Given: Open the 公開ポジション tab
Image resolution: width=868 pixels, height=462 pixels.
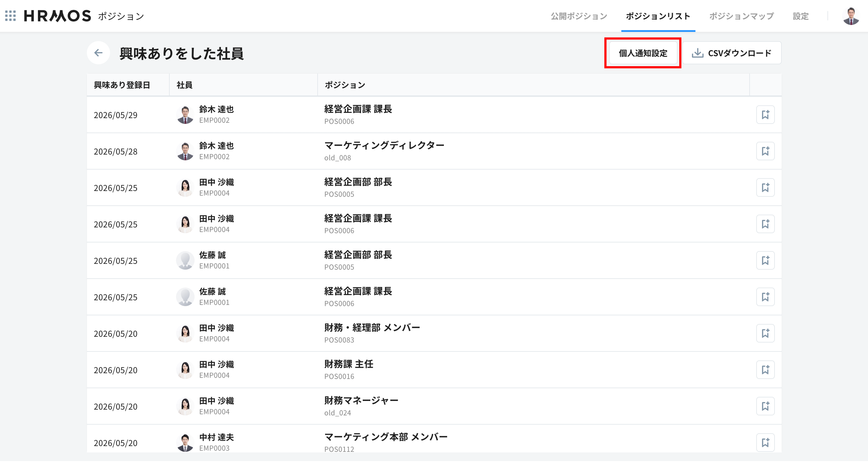Looking at the screenshot, I should click(x=579, y=16).
